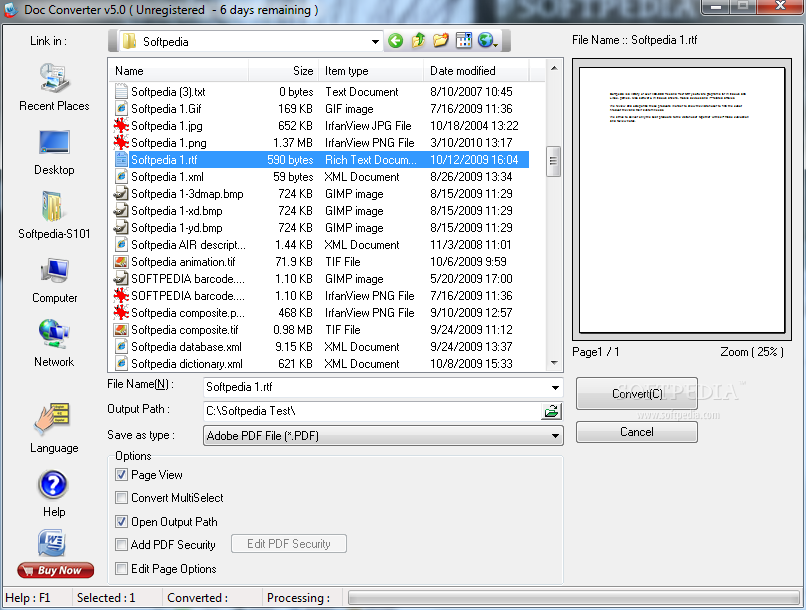
Task: Select the Softpedia 1.rtf file row
Action: coord(321,160)
